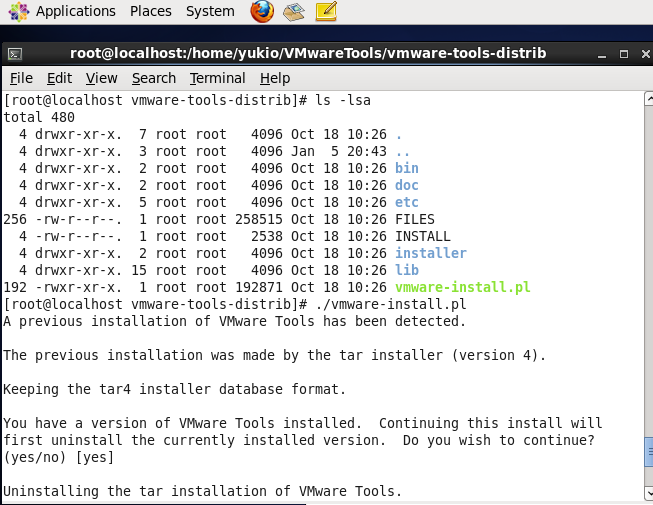
Task: Minimize the terminal window
Action: click(x=600, y=53)
